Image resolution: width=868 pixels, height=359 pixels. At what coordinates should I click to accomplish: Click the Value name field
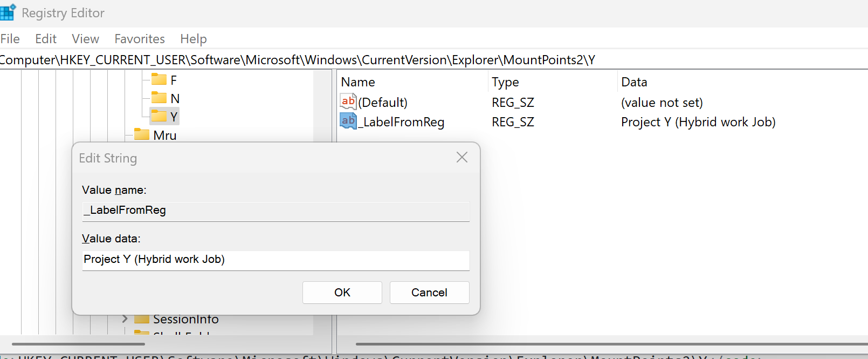pos(275,211)
